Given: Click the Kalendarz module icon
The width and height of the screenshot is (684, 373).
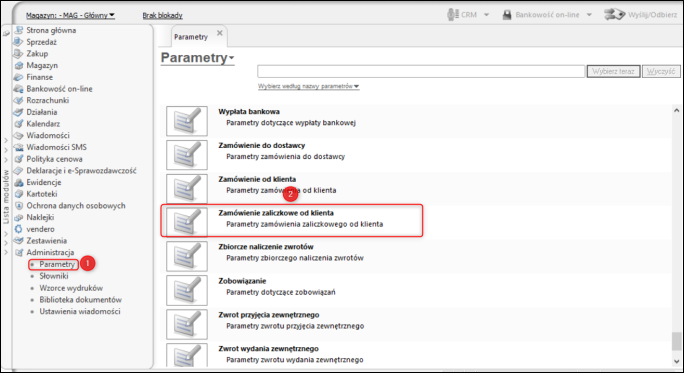Looking at the screenshot, I should [x=18, y=124].
